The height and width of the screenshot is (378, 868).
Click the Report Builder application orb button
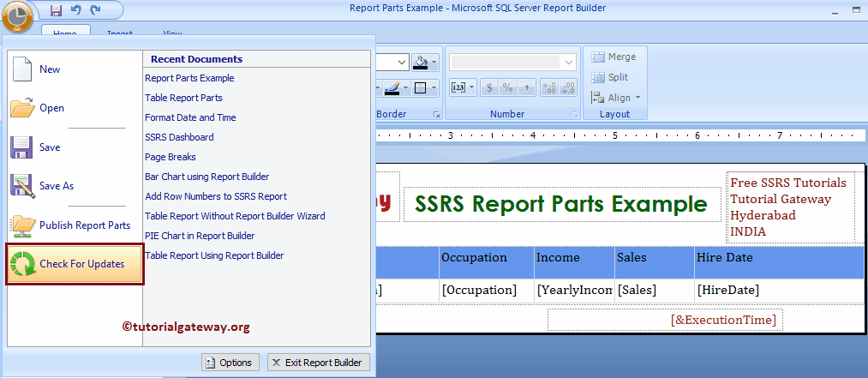coord(18,15)
